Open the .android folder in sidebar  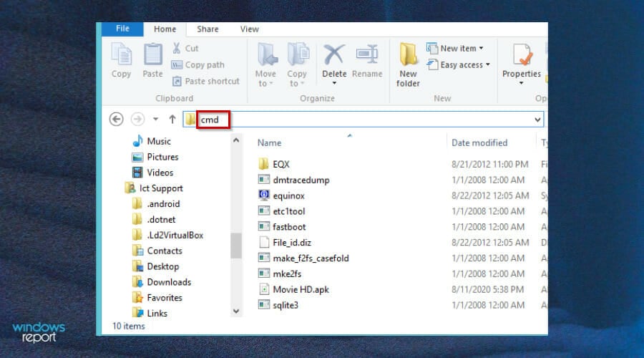(x=156, y=204)
